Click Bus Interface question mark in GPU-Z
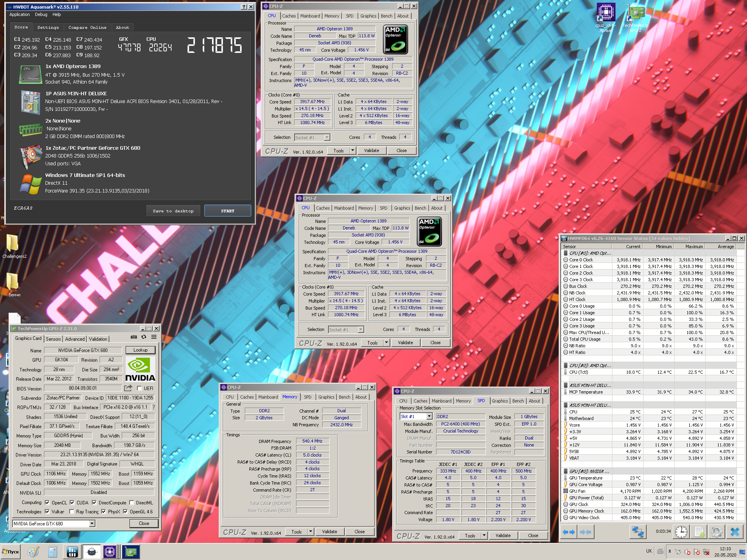 [154, 407]
